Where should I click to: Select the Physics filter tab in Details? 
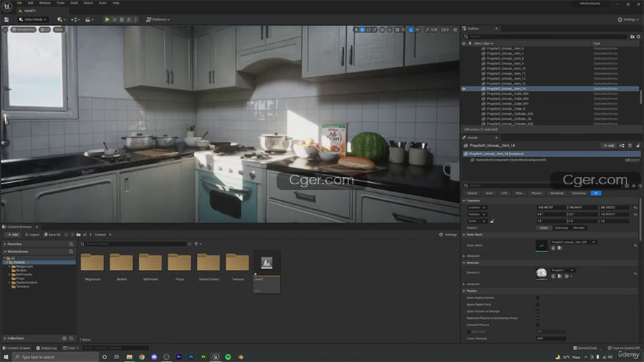coord(536,193)
